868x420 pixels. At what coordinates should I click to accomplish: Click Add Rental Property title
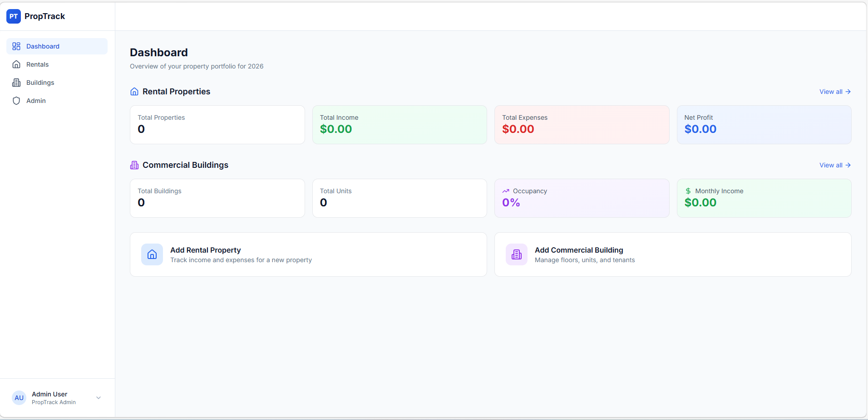[205, 250]
